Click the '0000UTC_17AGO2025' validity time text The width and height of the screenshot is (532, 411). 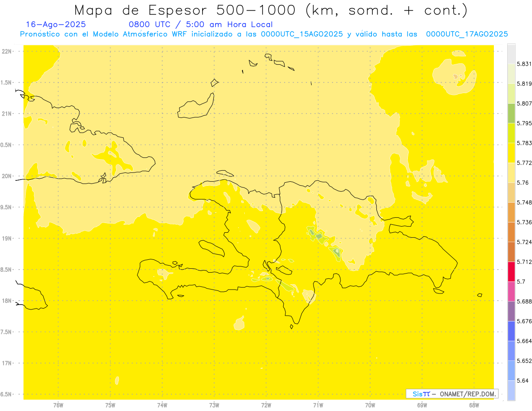pyautogui.click(x=467, y=34)
